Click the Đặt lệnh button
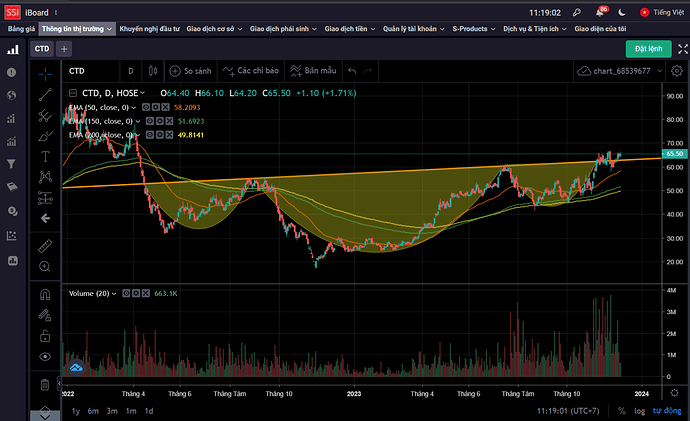This screenshot has height=421, width=690. 647,48
